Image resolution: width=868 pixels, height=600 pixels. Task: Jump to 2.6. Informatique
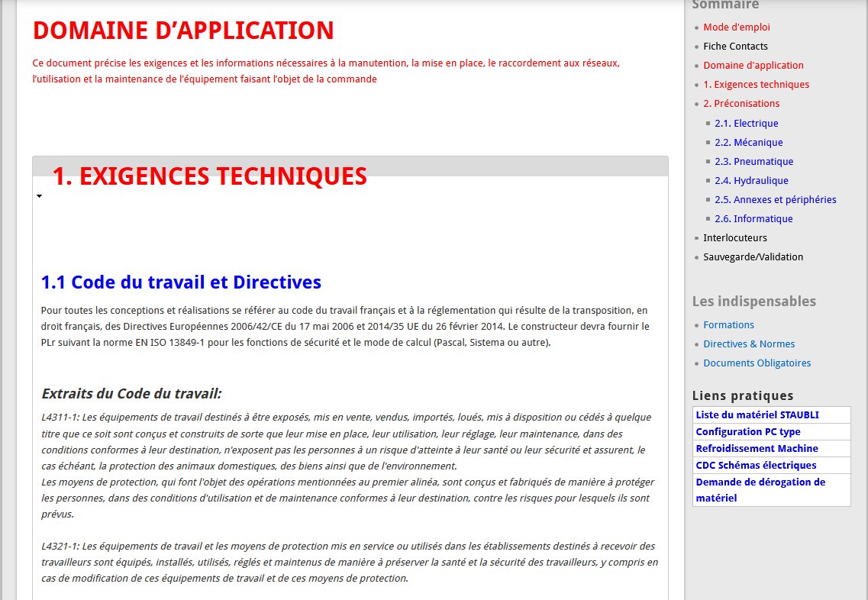(753, 218)
